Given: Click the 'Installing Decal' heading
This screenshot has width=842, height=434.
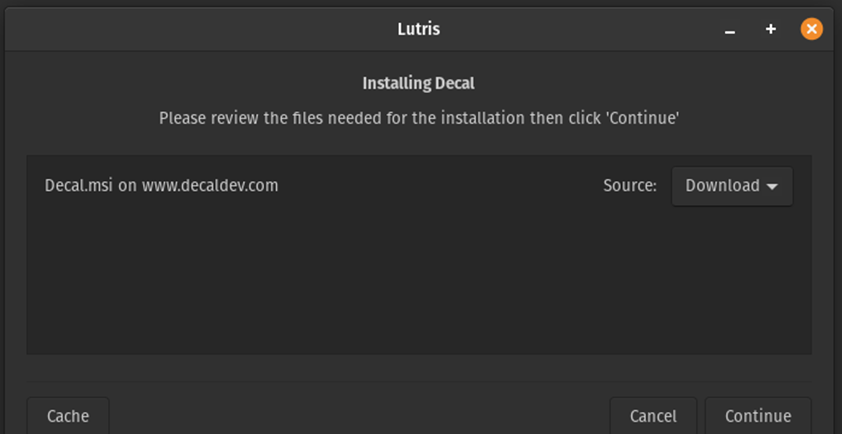Looking at the screenshot, I should pos(418,83).
